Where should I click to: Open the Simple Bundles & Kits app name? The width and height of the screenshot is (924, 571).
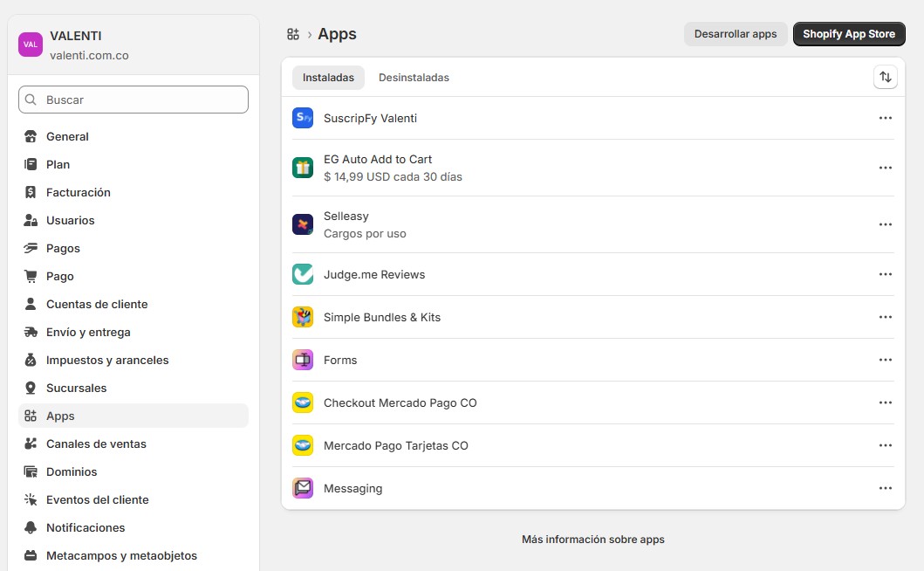click(382, 317)
